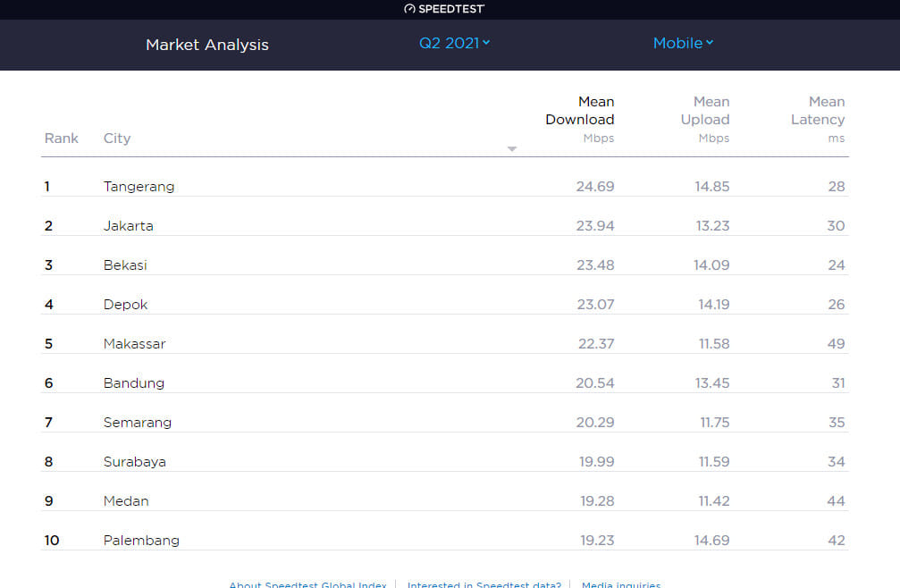
Task: Open the Media inquiries link
Action: tap(620, 584)
